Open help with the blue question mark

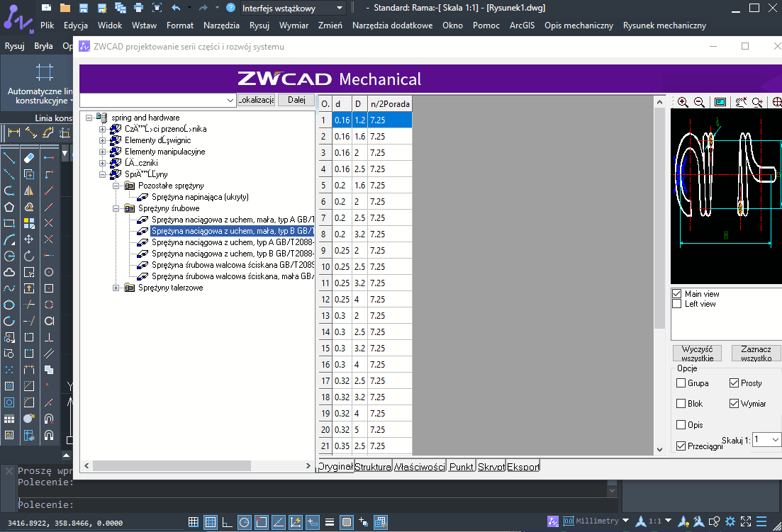pyautogui.click(x=230, y=8)
